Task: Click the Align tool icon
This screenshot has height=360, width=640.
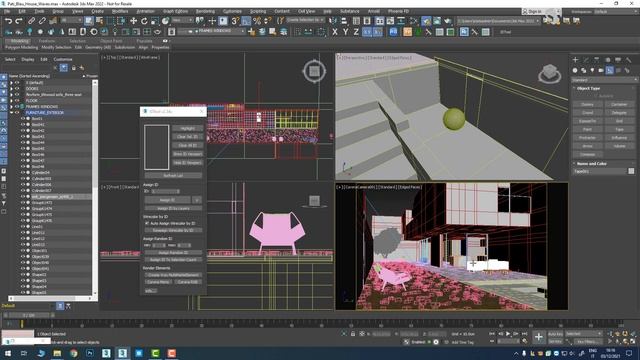Action: point(344,21)
